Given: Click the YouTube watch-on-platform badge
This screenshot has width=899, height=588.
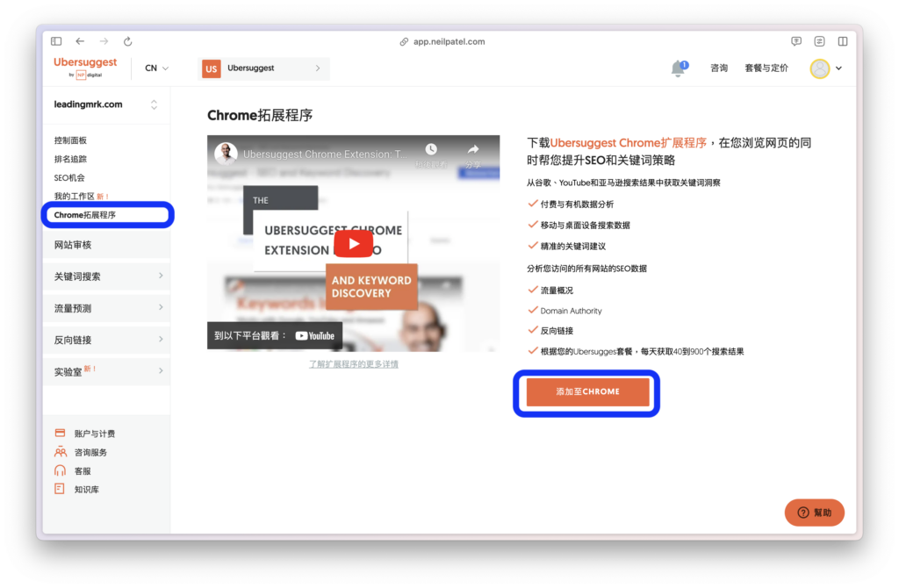Looking at the screenshot, I should (275, 336).
